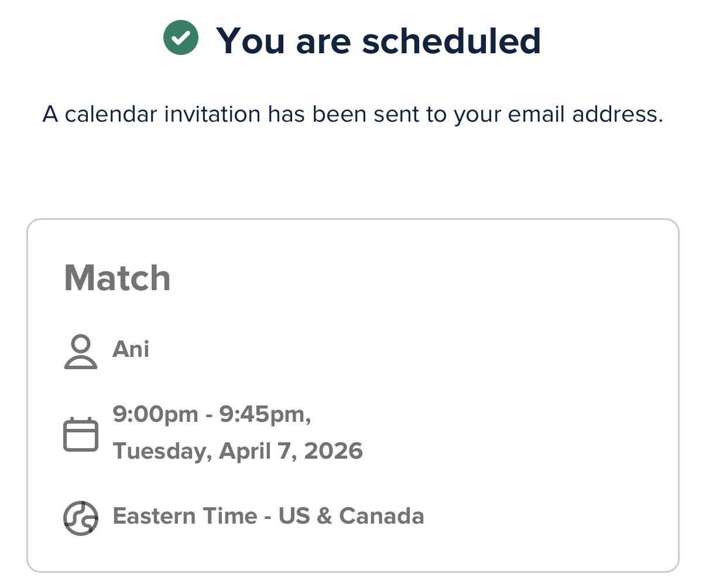This screenshot has height=588, width=706.
Task: Click the calendar icon next to time
Action: pyautogui.click(x=80, y=434)
